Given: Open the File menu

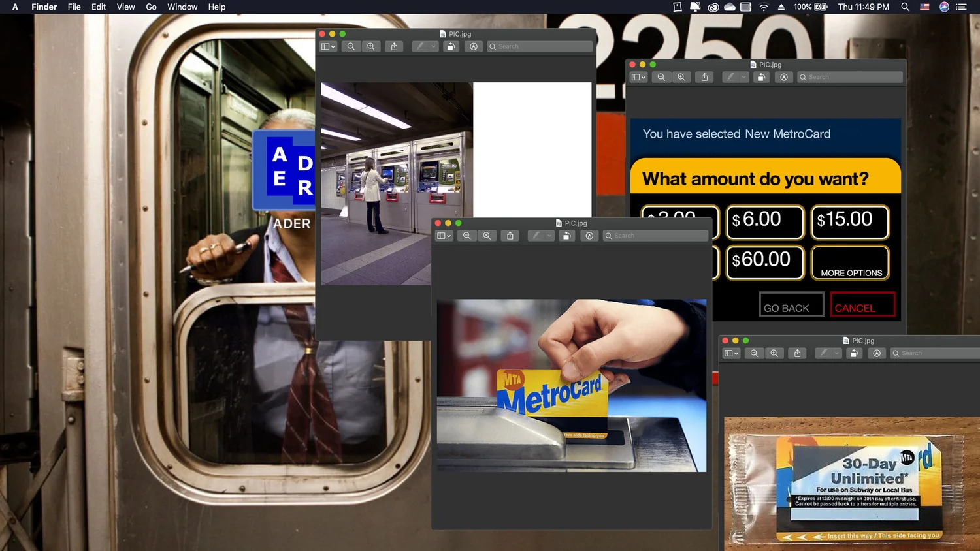Looking at the screenshot, I should coord(74,7).
